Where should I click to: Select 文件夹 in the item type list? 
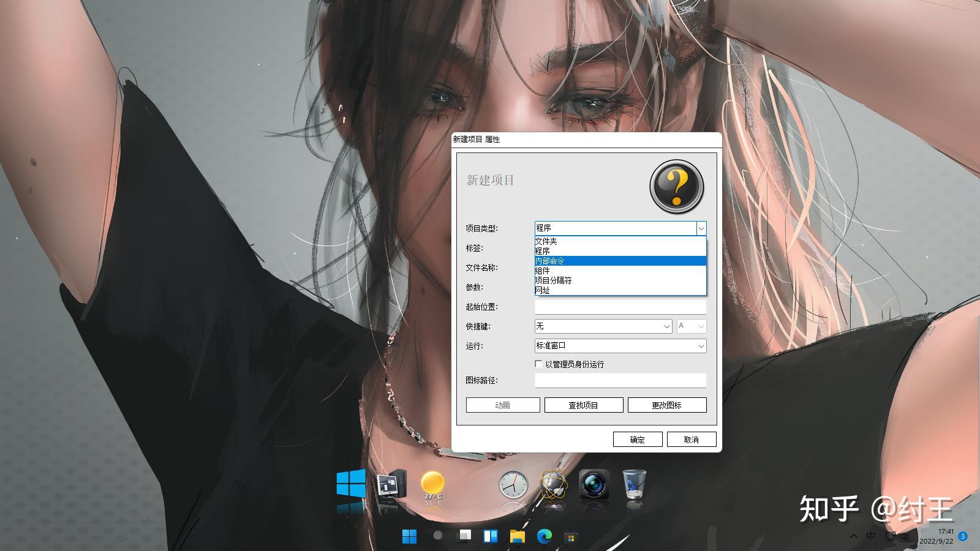click(x=620, y=241)
